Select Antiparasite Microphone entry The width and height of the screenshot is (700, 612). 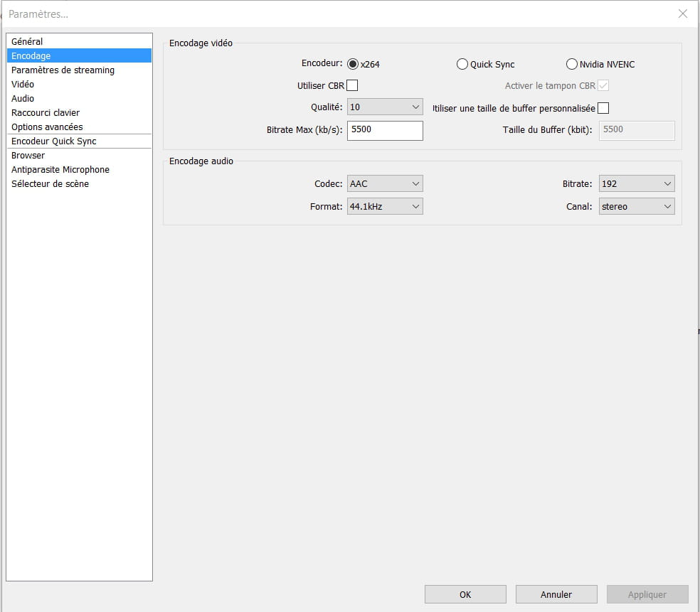point(79,170)
